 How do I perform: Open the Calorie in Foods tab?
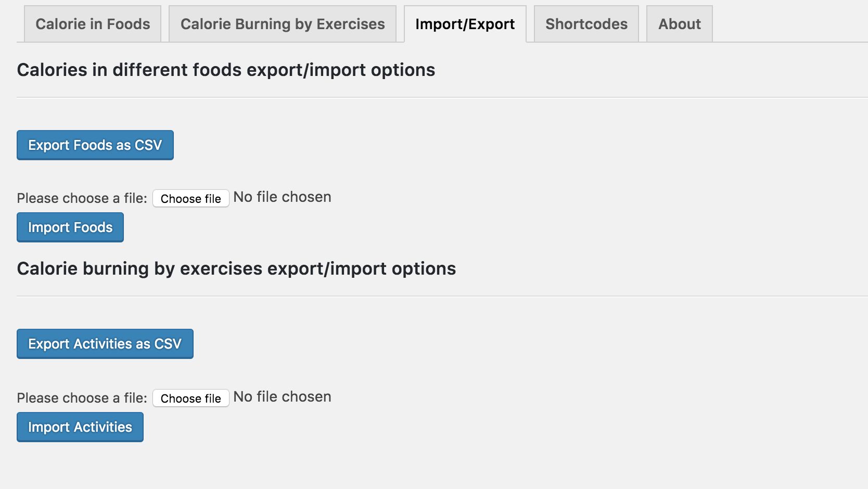[x=93, y=24]
